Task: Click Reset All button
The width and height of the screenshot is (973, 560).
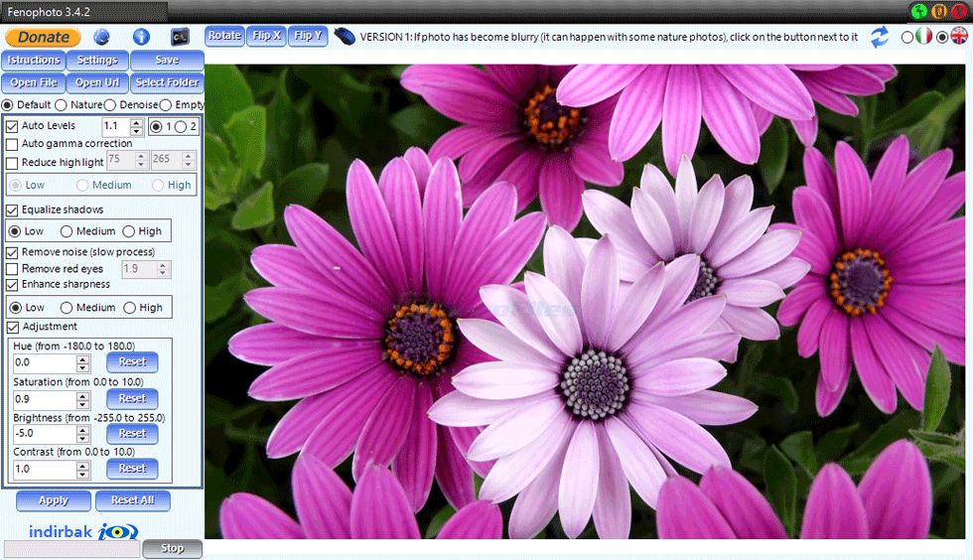Action: pyautogui.click(x=133, y=500)
